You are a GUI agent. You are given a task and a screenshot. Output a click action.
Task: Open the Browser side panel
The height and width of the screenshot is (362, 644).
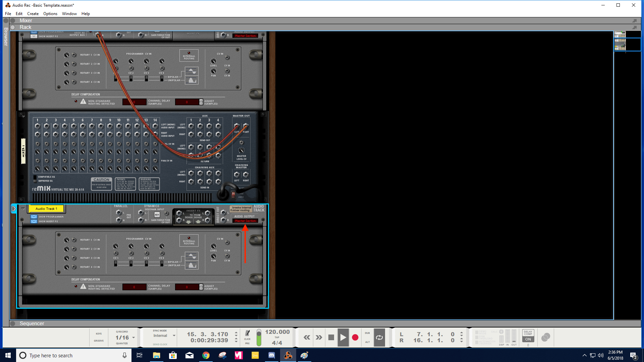coord(6,36)
